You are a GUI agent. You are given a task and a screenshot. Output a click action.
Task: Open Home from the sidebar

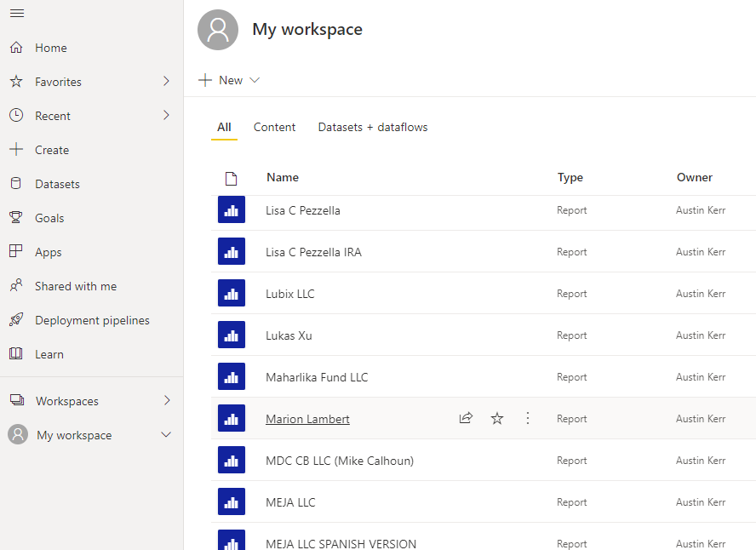click(50, 48)
